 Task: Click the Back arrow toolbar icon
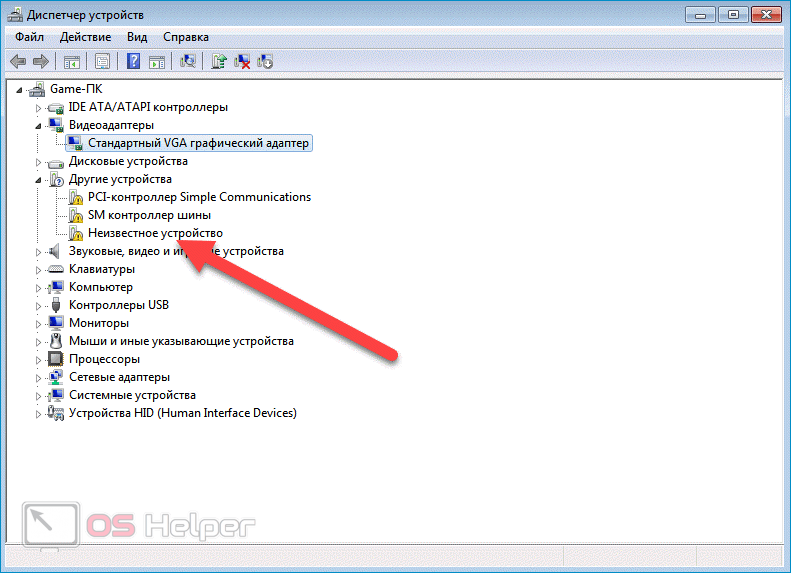pos(18,62)
